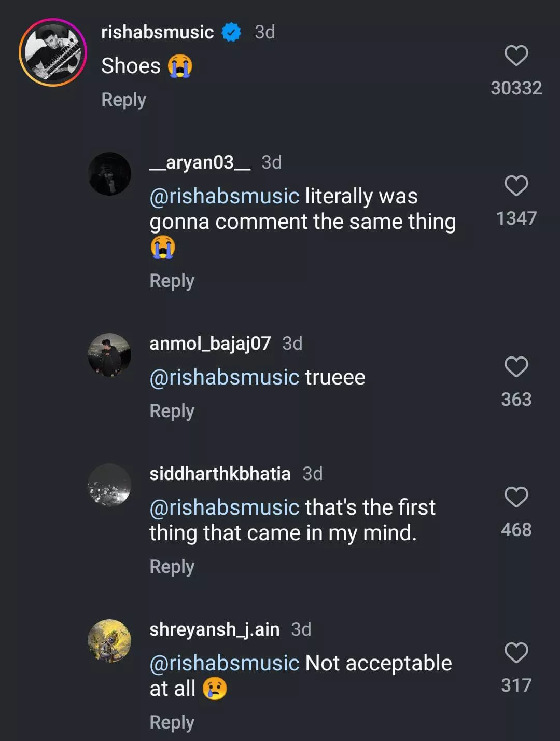View the 30332 likes count
The width and height of the screenshot is (560, 741).
click(x=516, y=88)
